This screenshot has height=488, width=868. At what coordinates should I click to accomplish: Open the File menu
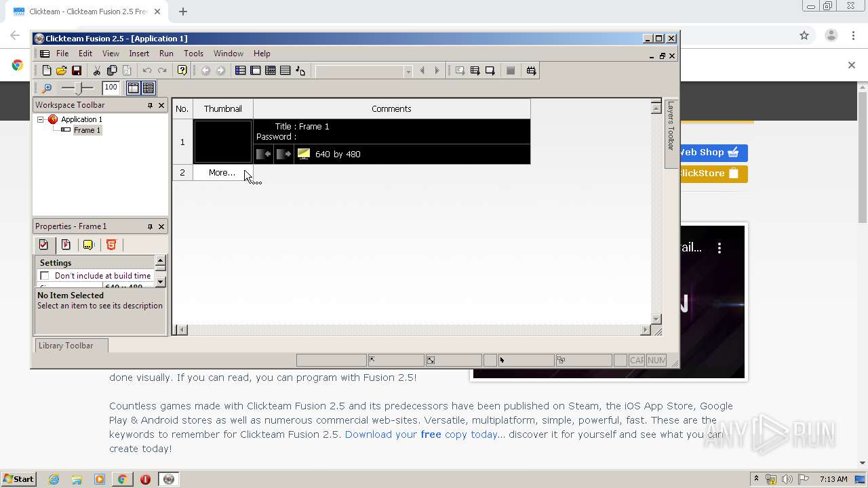(62, 54)
